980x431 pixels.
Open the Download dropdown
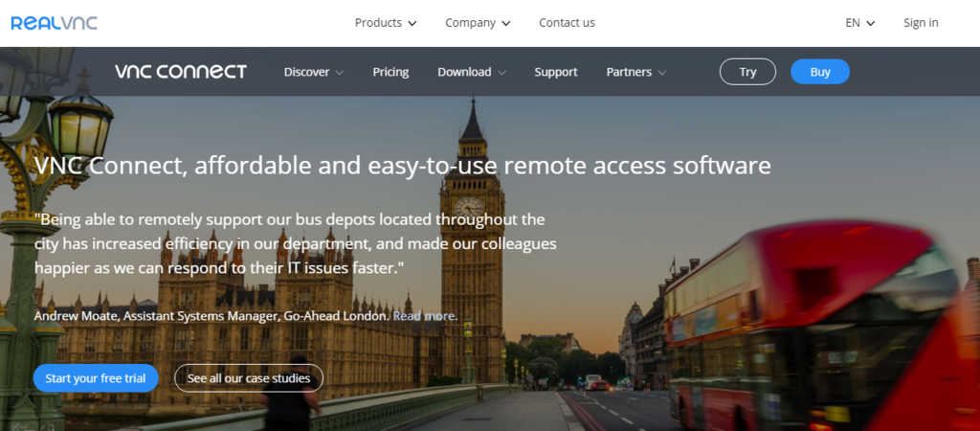tap(472, 72)
